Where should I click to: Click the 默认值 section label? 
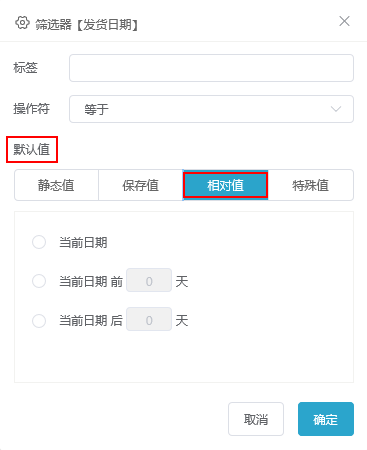click(x=32, y=149)
